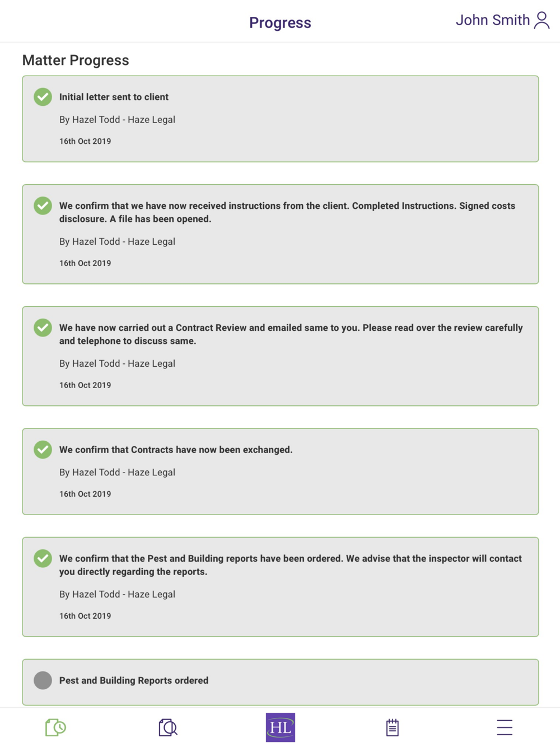Click green checkmark beside Contract Review step
This screenshot has width=560, height=747.
43,328
